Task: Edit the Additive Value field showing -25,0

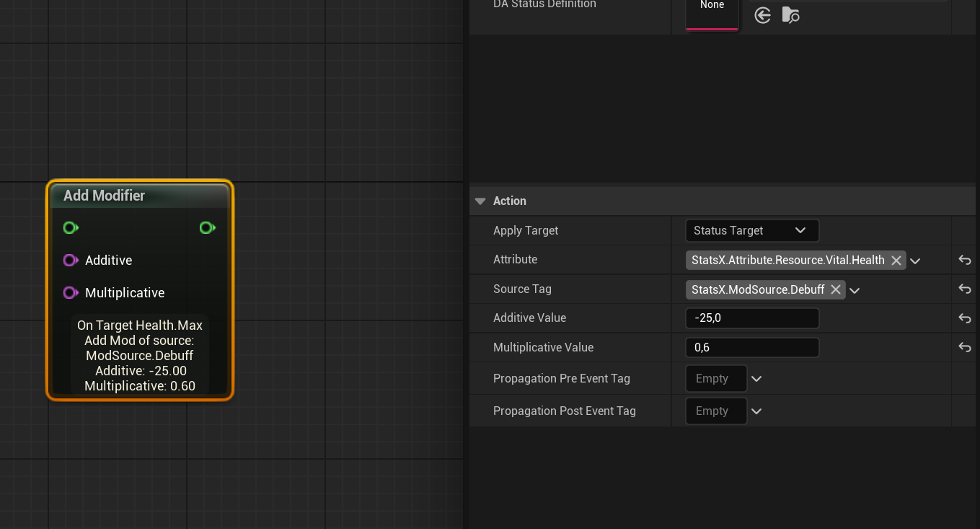Action: click(752, 318)
